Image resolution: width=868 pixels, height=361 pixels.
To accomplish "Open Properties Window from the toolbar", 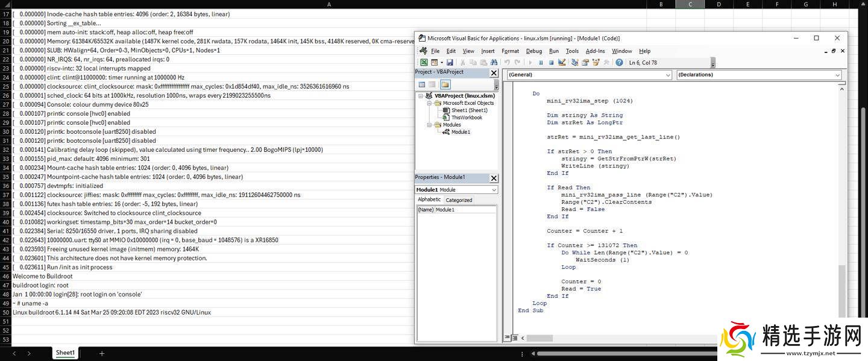I will (585, 62).
